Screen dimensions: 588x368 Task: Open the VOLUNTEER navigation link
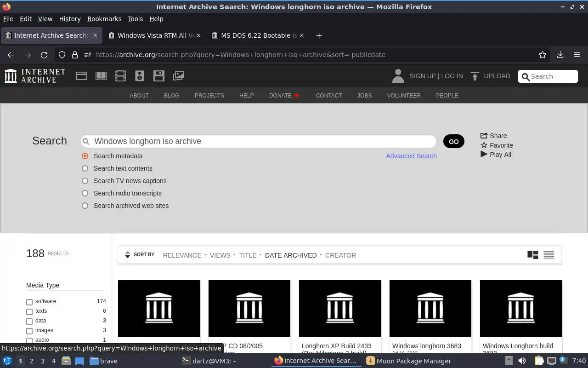404,96
